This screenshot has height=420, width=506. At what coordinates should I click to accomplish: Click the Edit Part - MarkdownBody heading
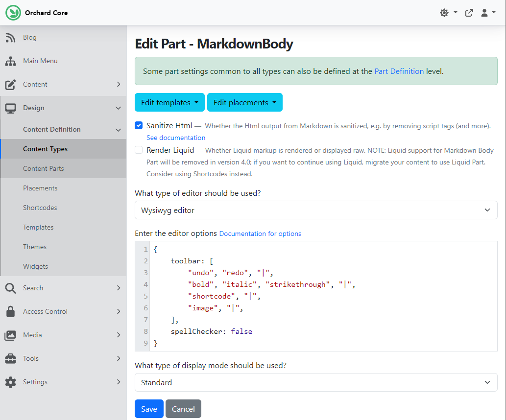[214, 44]
